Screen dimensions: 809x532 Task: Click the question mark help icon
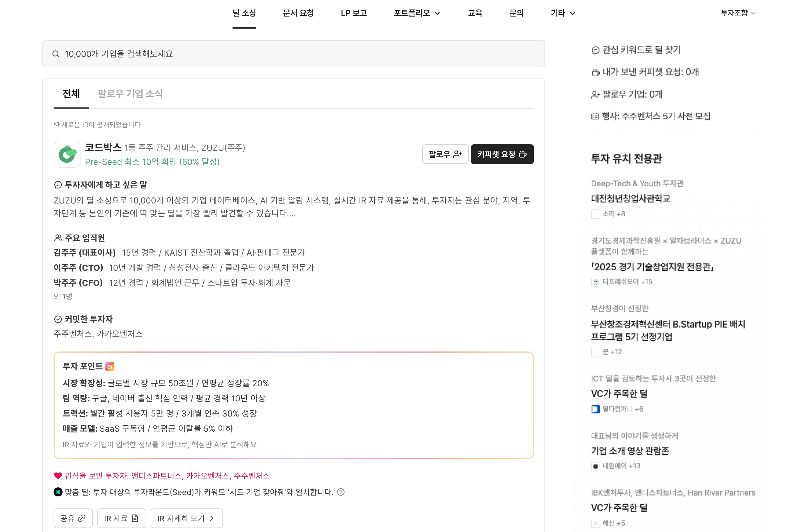pos(341,492)
